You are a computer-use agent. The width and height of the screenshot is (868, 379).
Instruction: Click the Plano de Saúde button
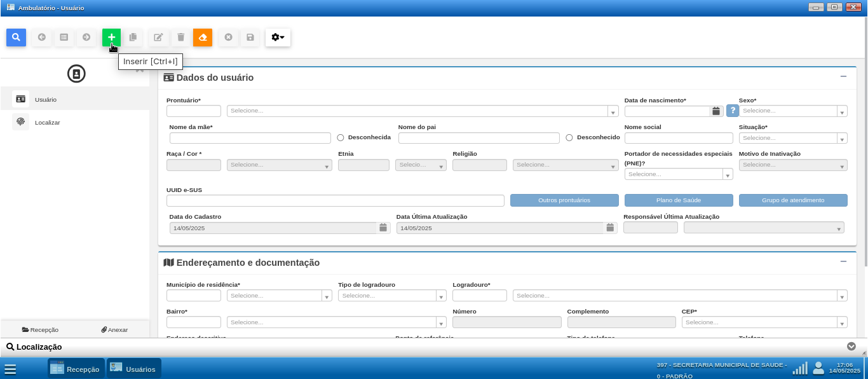[679, 200]
